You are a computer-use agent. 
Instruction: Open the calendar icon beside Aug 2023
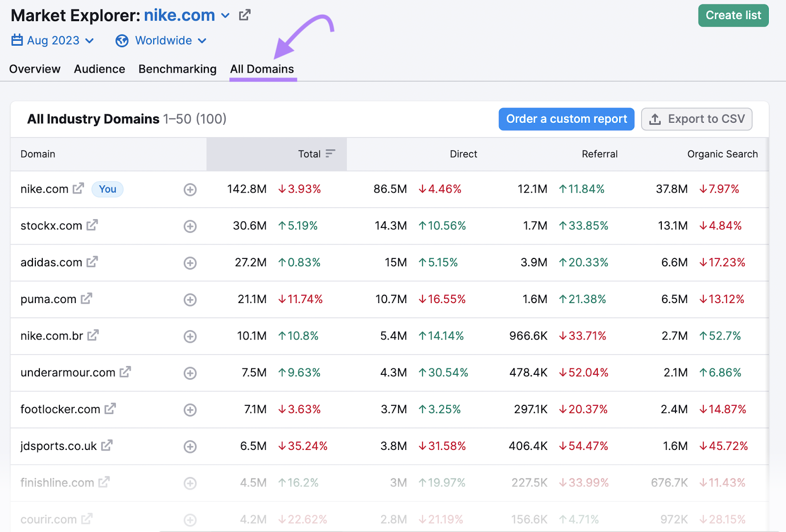tap(16, 40)
